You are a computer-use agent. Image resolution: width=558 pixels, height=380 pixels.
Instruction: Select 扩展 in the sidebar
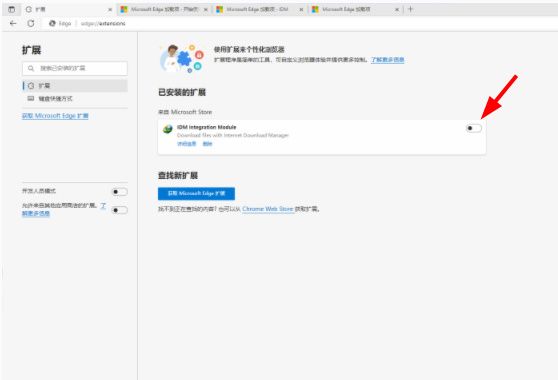75,86
